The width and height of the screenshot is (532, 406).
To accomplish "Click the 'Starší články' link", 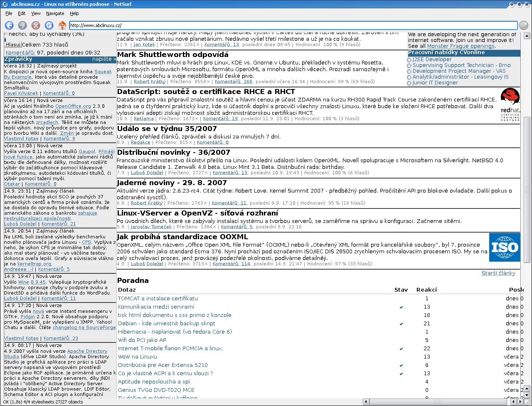I will point(498,273).
